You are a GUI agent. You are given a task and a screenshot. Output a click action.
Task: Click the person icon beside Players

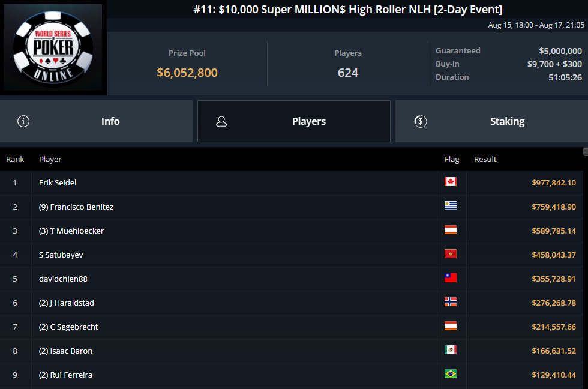[x=221, y=121]
